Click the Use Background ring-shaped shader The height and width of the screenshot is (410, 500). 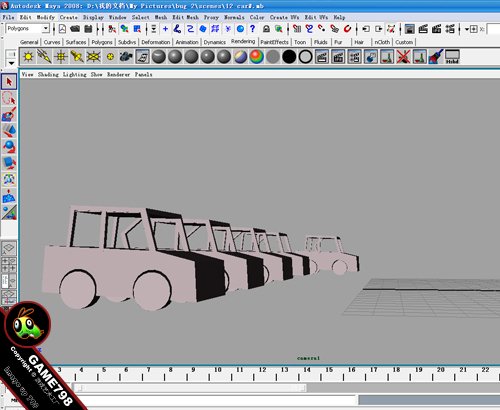[305, 56]
